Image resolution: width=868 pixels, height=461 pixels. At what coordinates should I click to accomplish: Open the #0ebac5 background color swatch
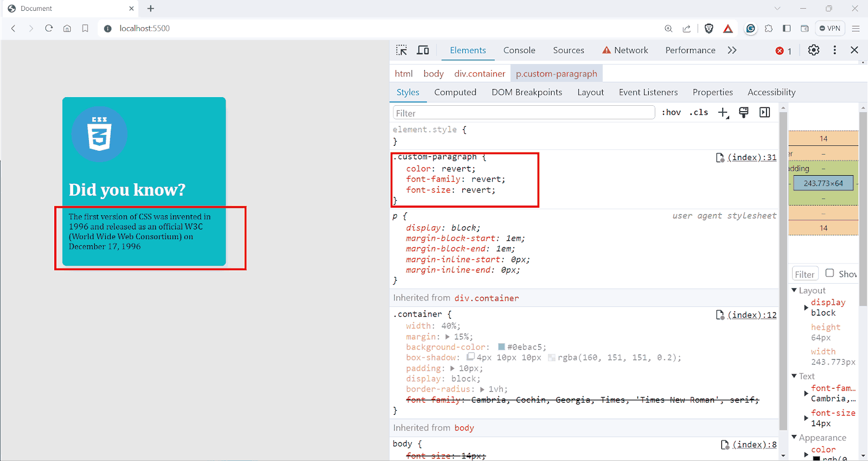pyautogui.click(x=501, y=347)
